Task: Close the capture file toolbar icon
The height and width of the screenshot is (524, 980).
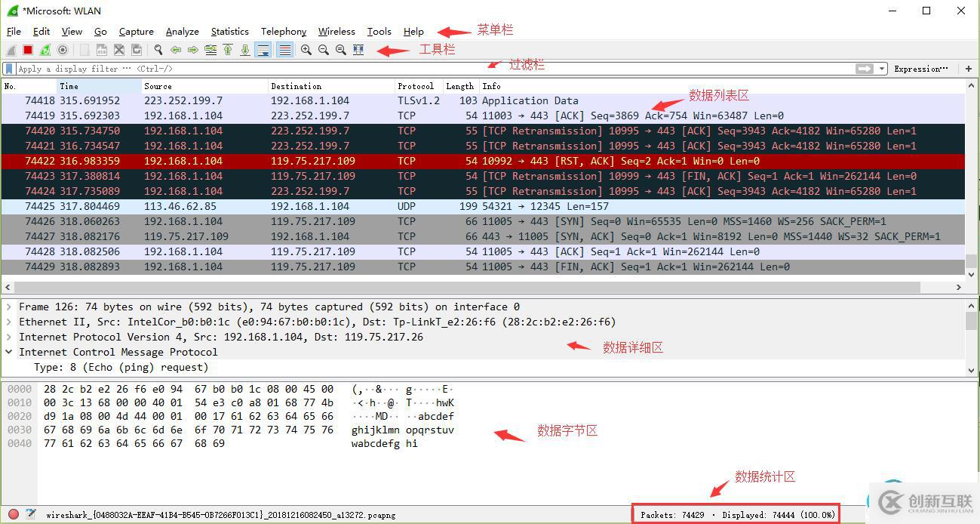Action: click(x=119, y=50)
